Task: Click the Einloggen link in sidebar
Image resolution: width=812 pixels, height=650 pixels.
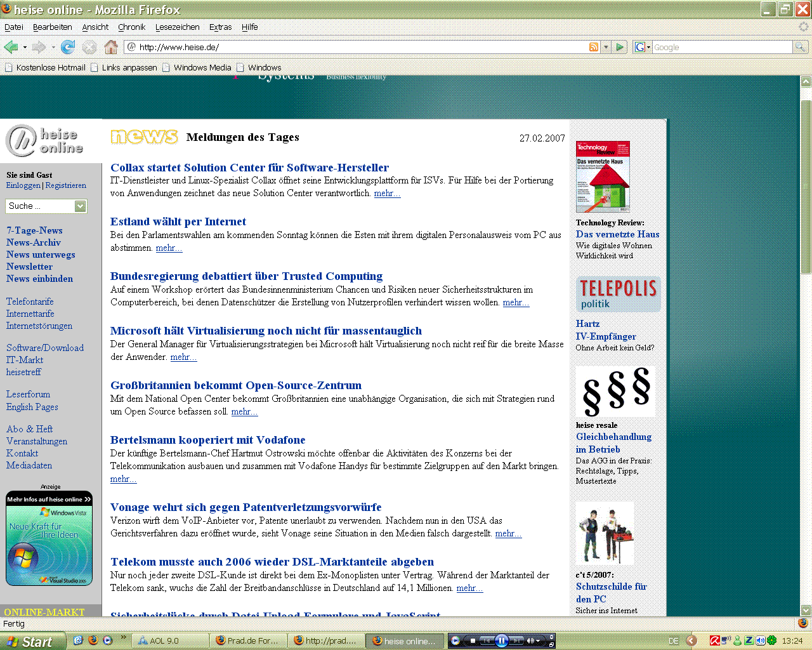Action: tap(23, 185)
